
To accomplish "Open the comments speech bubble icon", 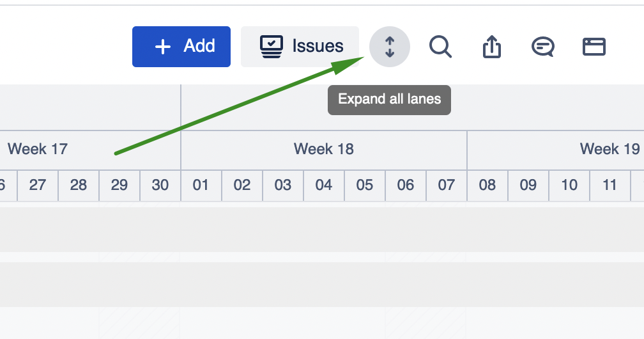I will (x=542, y=47).
